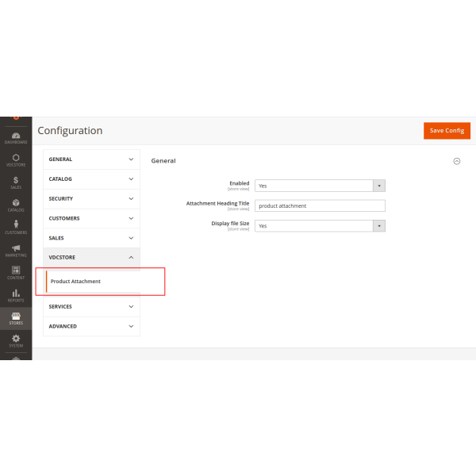The width and height of the screenshot is (476, 476).
Task: Open the Stores storefront icon
Action: pos(16,317)
